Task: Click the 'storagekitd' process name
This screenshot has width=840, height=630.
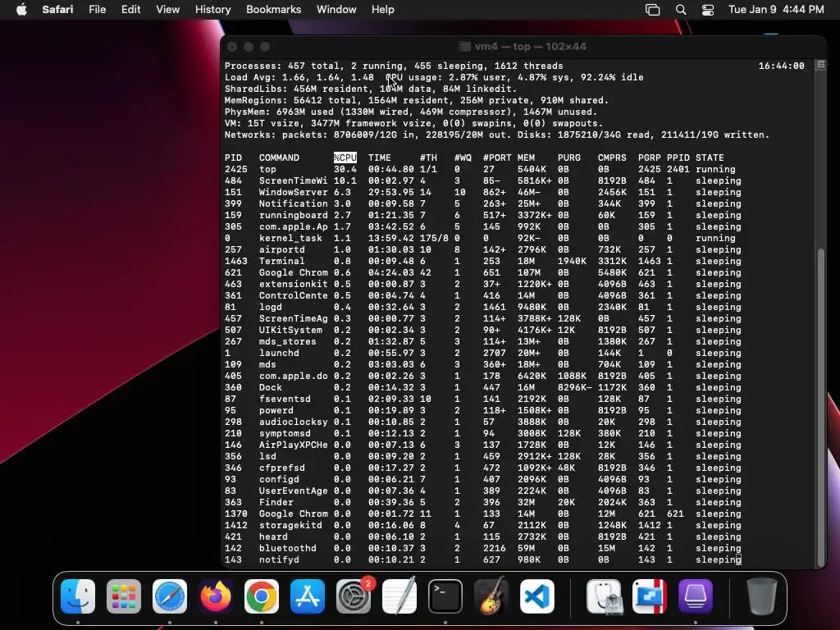Action: (290, 525)
